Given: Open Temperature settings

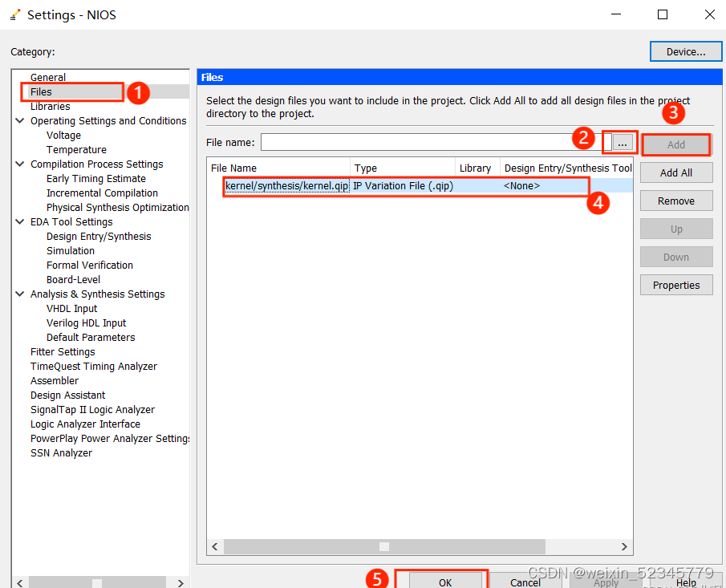Looking at the screenshot, I should point(76,149).
